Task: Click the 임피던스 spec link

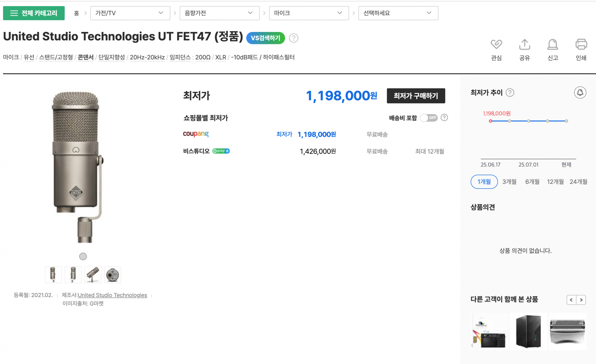Action: point(180,57)
